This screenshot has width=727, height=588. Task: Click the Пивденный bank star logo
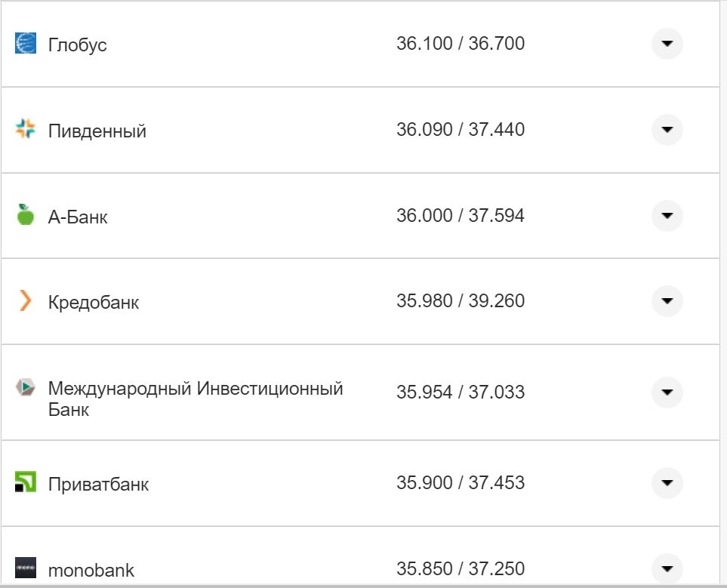point(24,129)
